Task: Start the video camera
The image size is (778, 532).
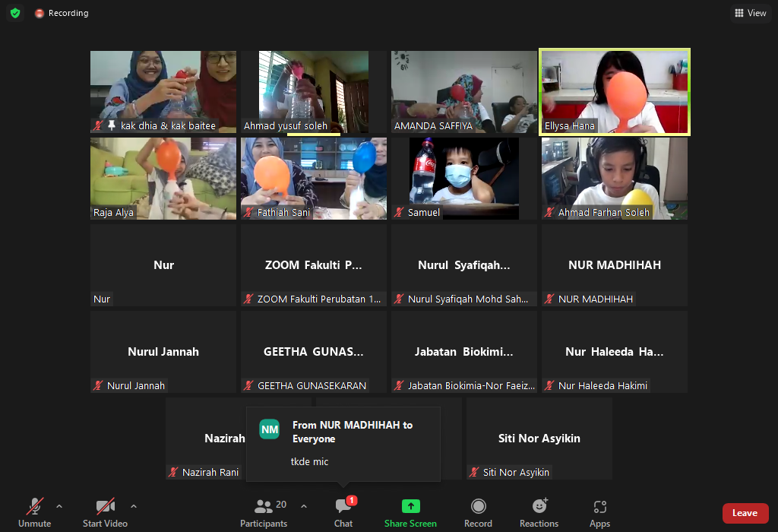Action: pos(105,511)
